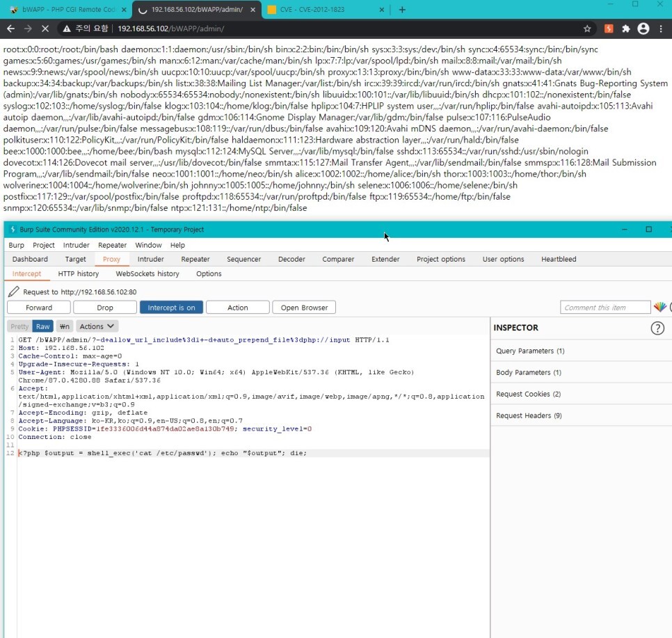672x638 pixels.
Task: Click the Open Browser button
Action: pyautogui.click(x=304, y=308)
